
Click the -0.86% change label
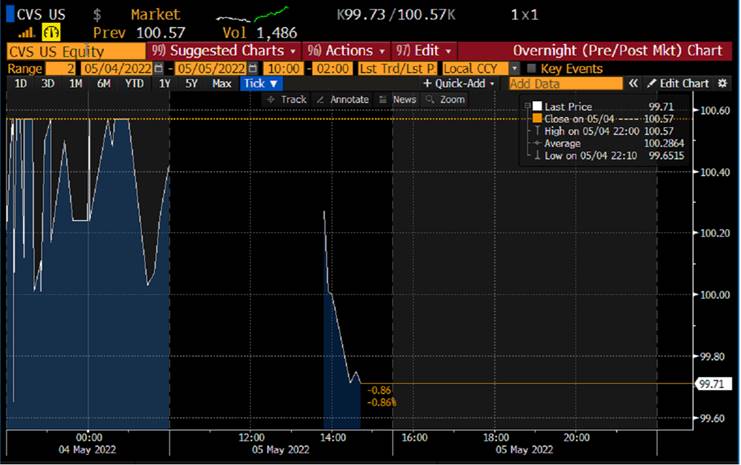point(382,403)
